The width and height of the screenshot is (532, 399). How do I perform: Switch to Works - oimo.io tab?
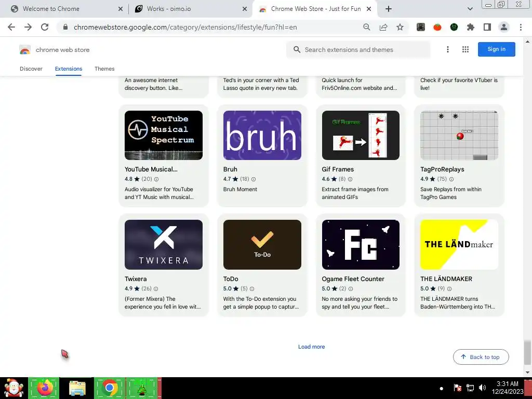190,9
